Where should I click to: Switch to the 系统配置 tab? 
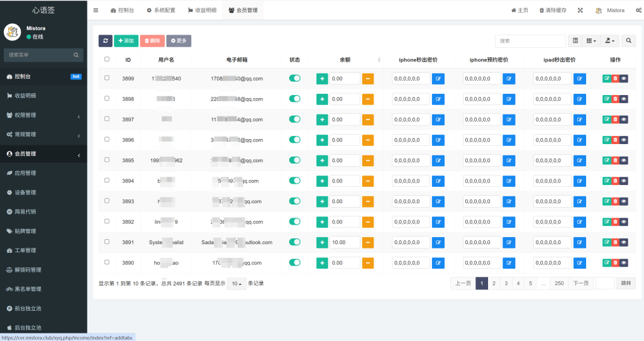[161, 10]
